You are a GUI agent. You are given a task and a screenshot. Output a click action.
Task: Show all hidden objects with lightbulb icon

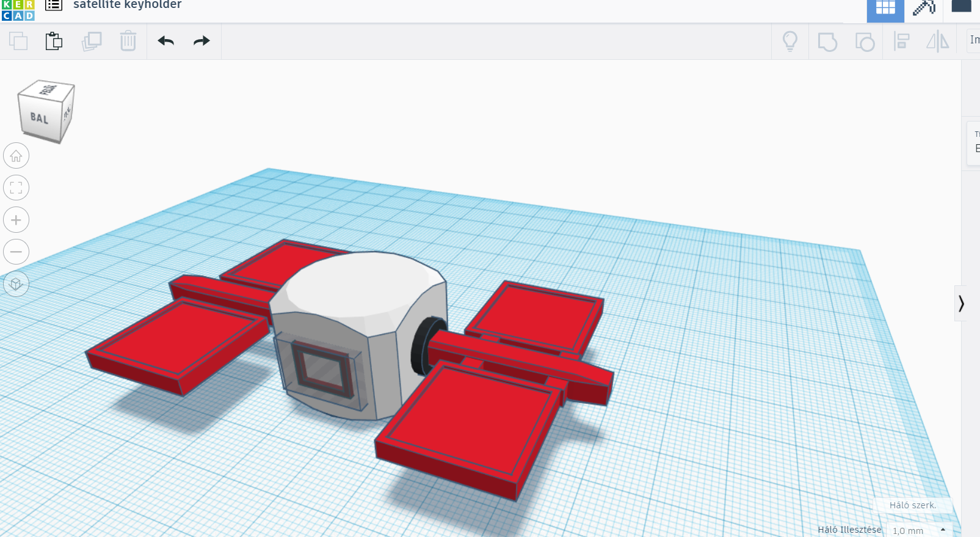(x=790, y=42)
